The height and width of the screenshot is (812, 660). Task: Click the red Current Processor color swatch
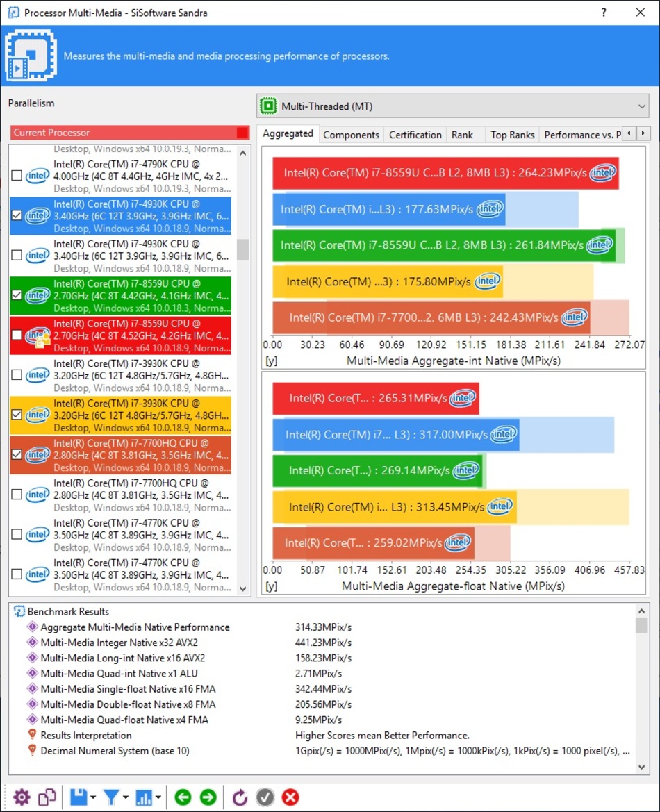[242, 133]
